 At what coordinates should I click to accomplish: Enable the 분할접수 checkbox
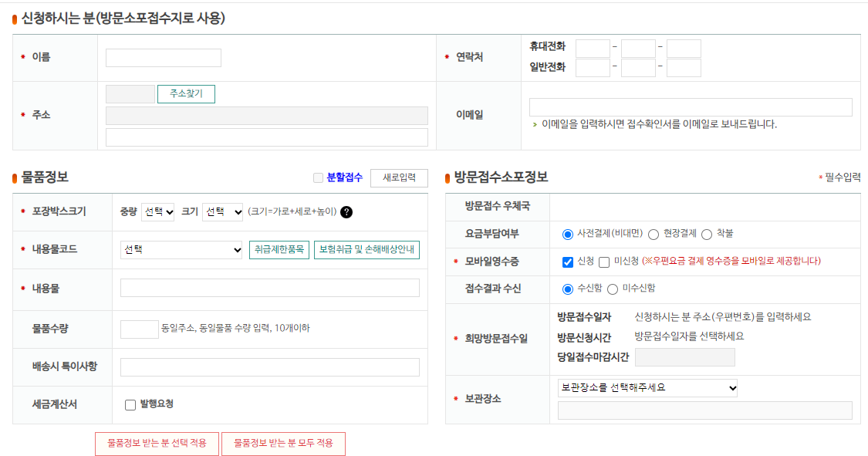[x=319, y=177]
